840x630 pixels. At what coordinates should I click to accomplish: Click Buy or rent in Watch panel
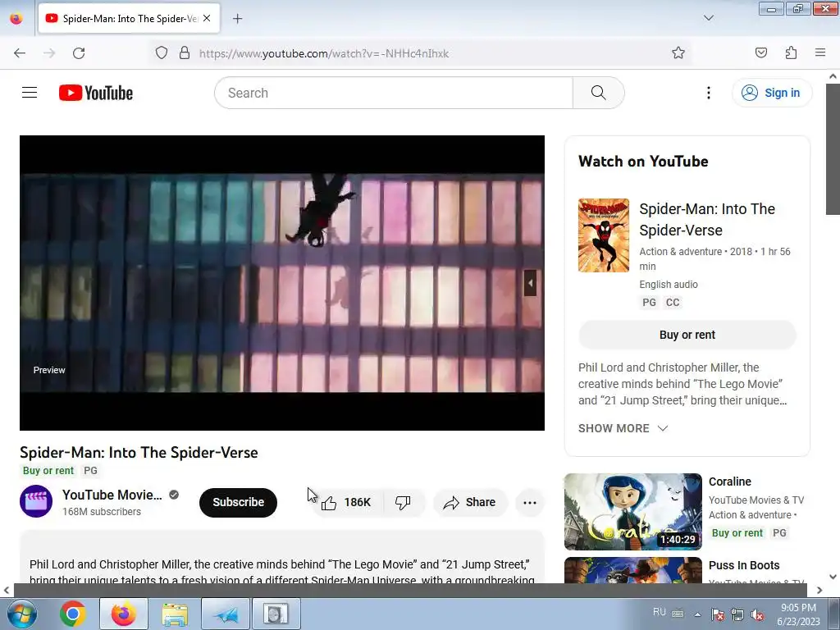pyautogui.click(x=687, y=335)
